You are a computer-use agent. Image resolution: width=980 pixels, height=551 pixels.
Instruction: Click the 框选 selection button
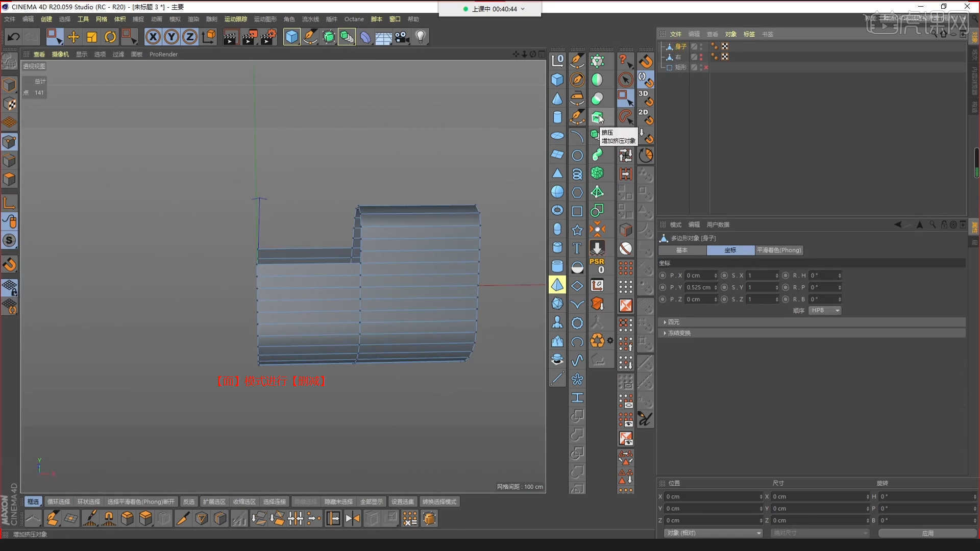pos(33,502)
